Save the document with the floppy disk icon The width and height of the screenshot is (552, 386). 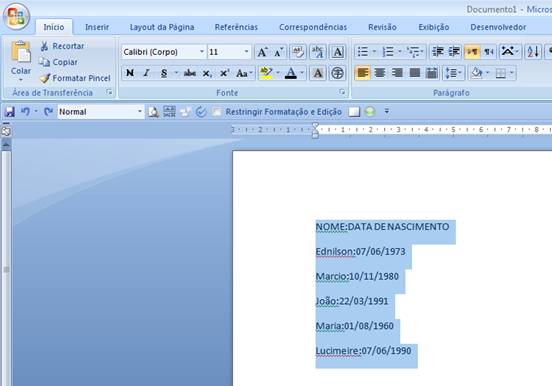(x=10, y=112)
